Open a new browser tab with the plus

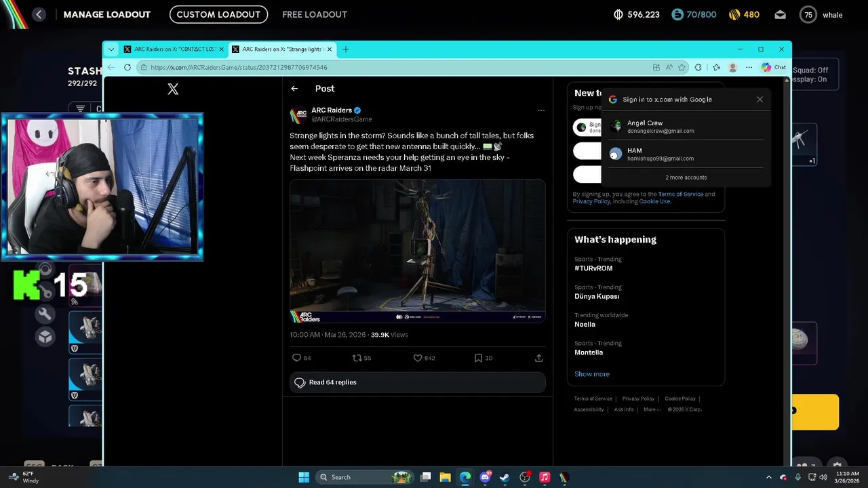346,49
